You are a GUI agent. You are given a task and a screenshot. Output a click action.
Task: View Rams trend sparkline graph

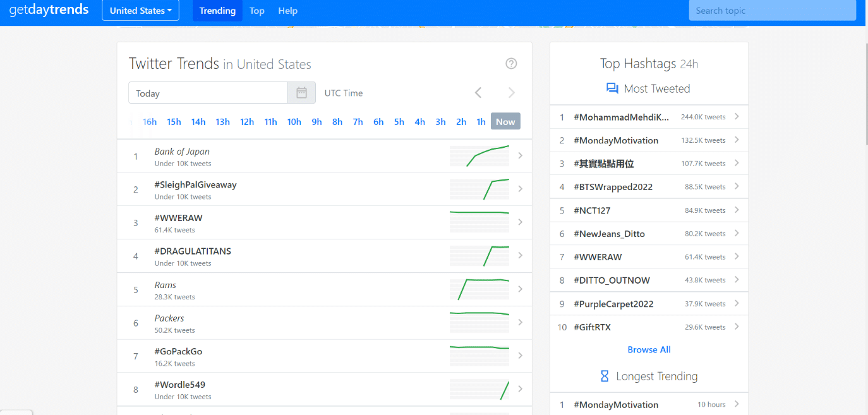479,289
